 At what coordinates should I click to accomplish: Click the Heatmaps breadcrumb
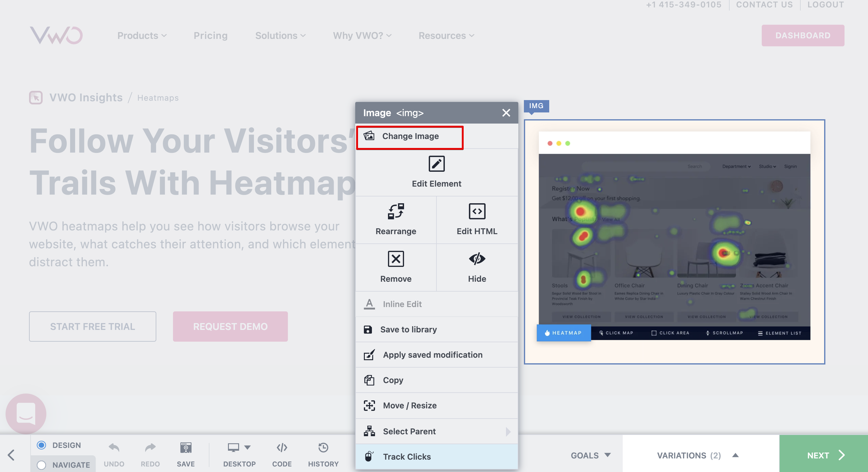[158, 98]
